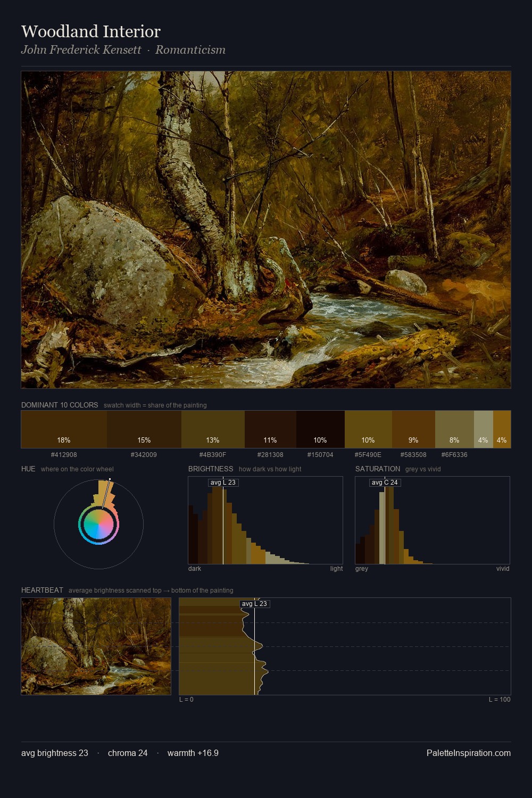The image size is (532, 798).
Task: Click the 'grey' axis label
Action: point(362,569)
